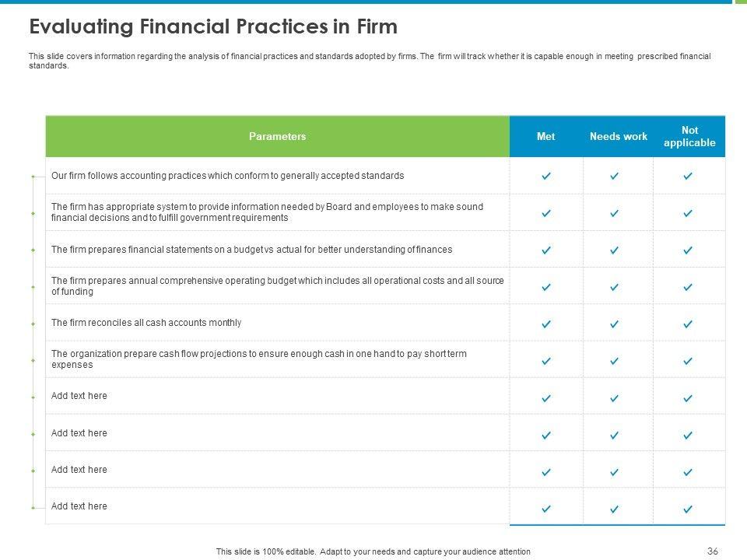This screenshot has width=747, height=560.
Task: Click the footer text about slide being editable
Action: 373,551
